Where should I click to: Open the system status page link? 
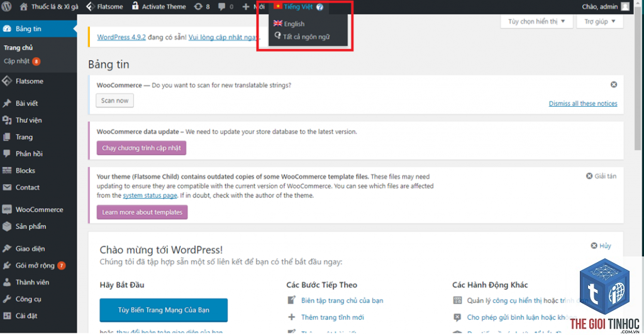[x=150, y=195]
